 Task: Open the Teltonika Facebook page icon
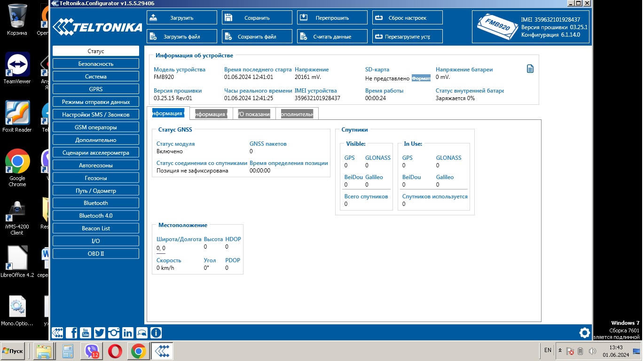pyautogui.click(x=71, y=333)
